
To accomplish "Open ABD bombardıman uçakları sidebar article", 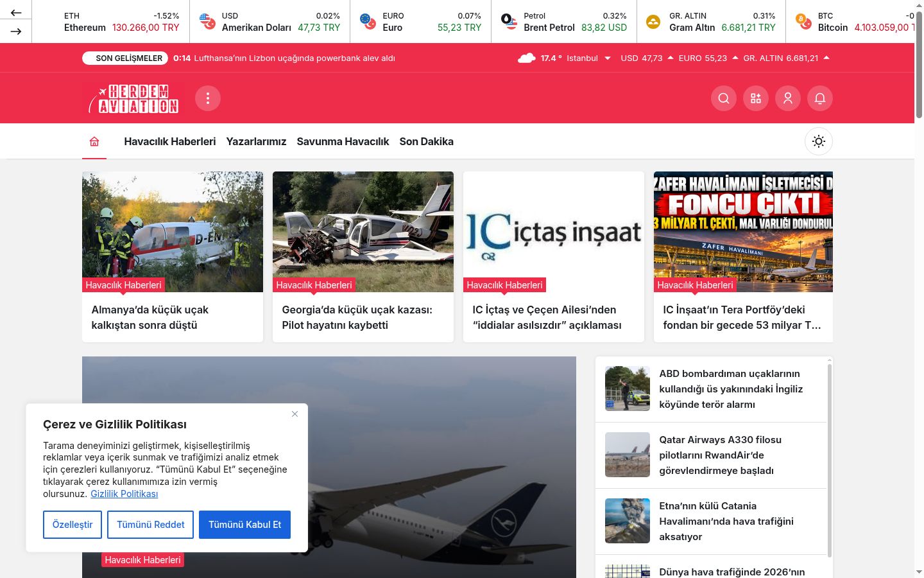I will pos(731,389).
